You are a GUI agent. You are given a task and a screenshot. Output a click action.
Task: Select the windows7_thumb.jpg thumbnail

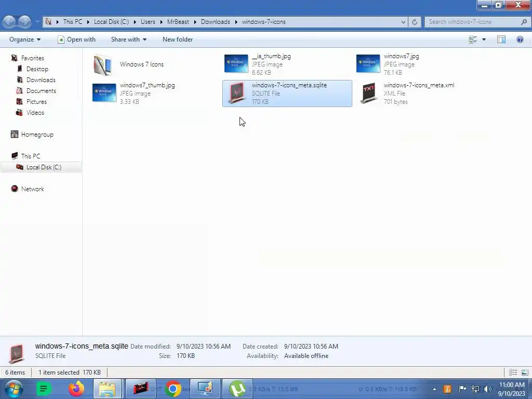click(x=104, y=92)
